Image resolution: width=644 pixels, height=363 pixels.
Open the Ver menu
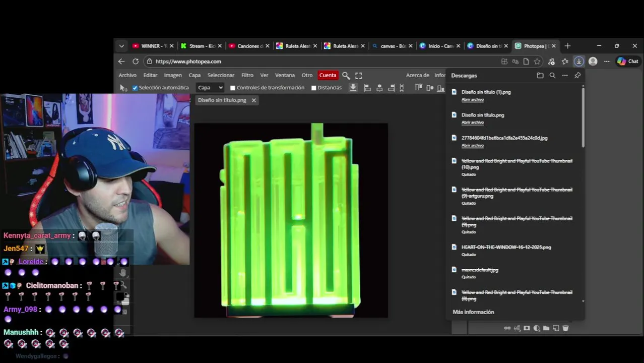tap(264, 75)
